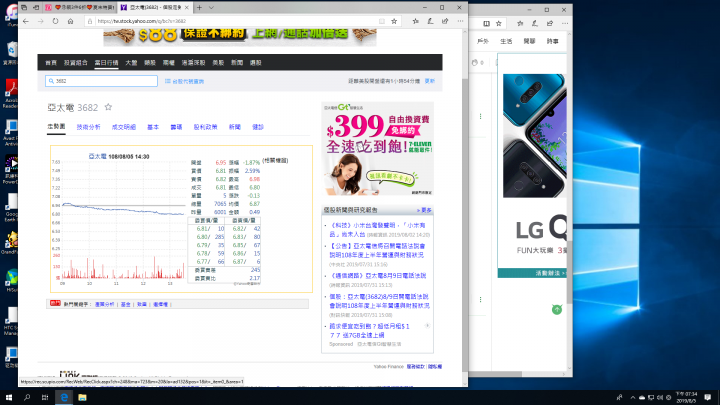Open 首頁 in the black navigation bar

pyautogui.click(x=51, y=62)
